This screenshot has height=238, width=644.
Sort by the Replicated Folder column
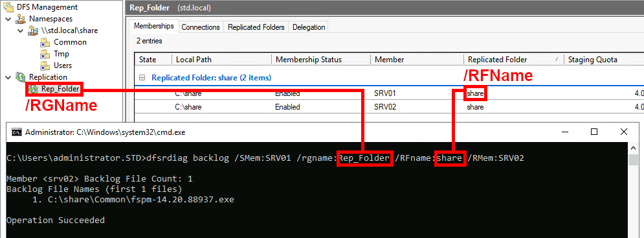tap(513, 60)
